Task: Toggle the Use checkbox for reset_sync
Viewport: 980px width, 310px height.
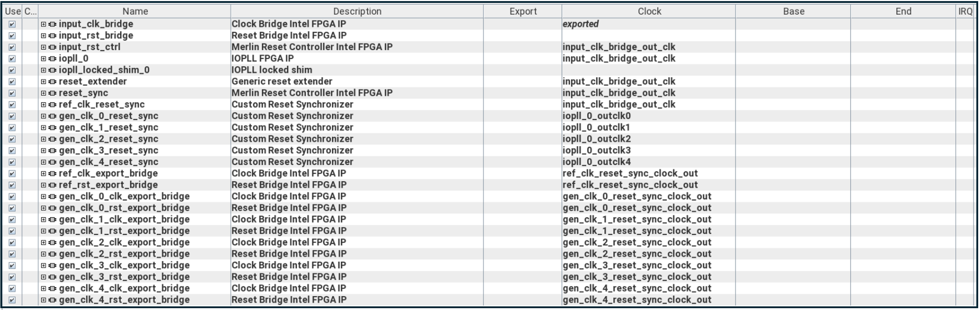Action: coord(12,93)
